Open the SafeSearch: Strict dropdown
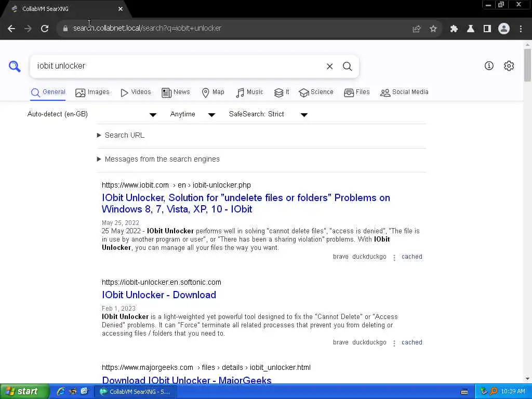532x399 pixels. 268,114
